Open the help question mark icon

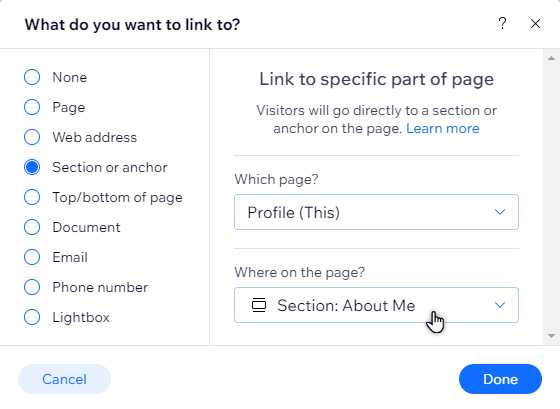502,24
